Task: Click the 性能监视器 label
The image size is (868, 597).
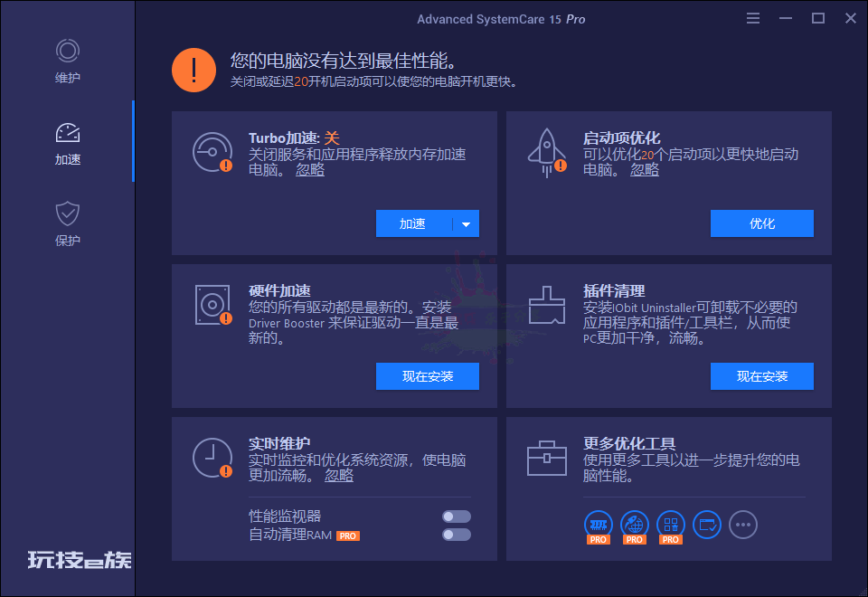Action: [x=285, y=516]
